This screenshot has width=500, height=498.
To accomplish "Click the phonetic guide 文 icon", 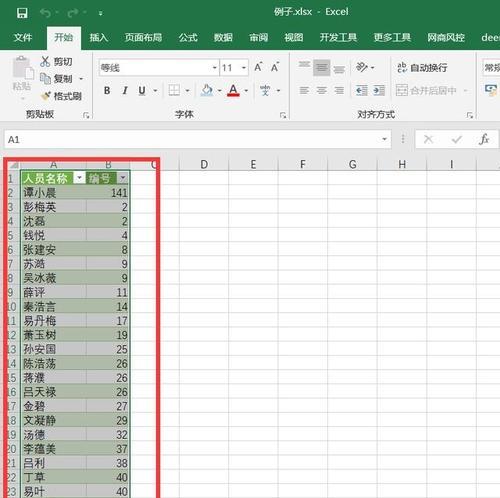I will [x=265, y=90].
